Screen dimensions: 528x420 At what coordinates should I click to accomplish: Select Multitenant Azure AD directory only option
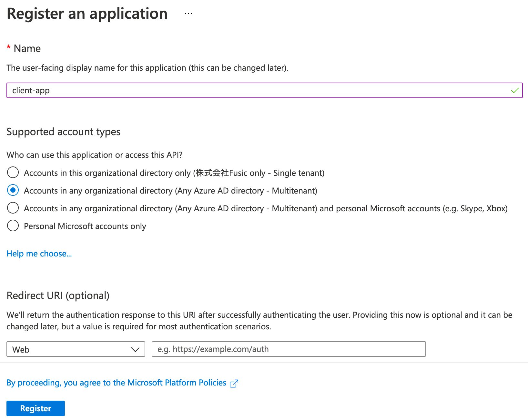(x=13, y=190)
